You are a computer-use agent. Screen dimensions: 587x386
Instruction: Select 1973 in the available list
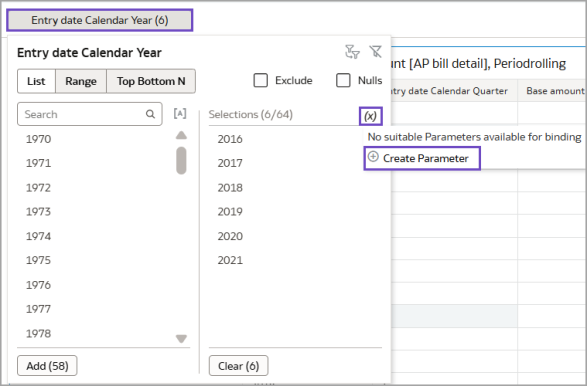pyautogui.click(x=38, y=212)
